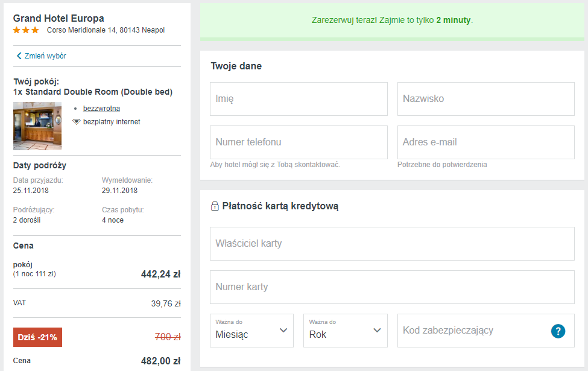Click the back chevron beside Zmień wybór
This screenshot has width=588, height=371.
[x=19, y=56]
